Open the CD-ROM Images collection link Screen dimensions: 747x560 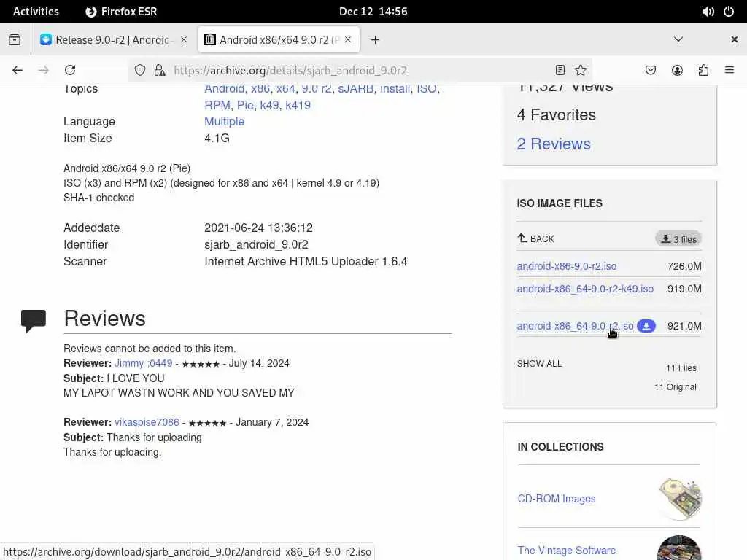pos(557,499)
